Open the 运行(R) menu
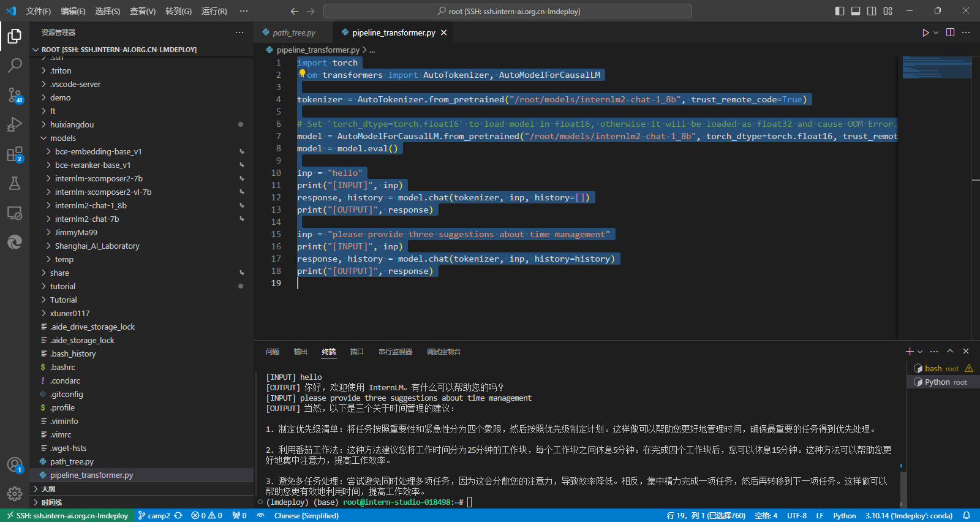Viewport: 980px width, 522px height. 214,11
